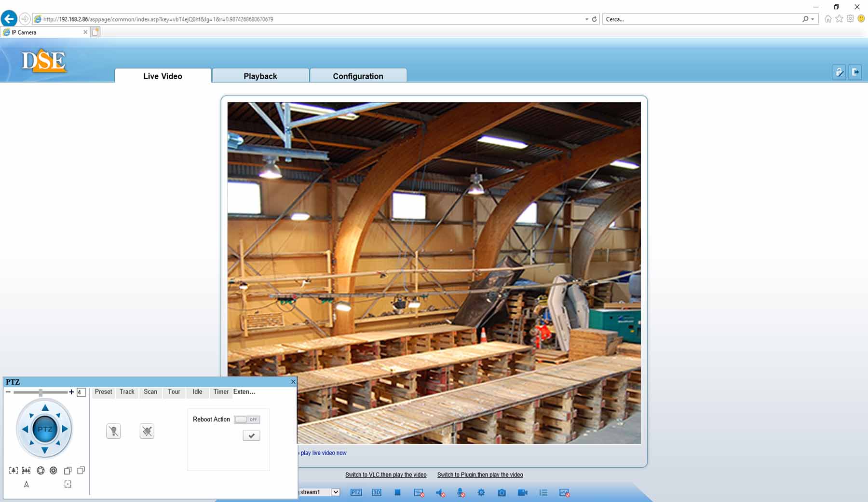Open the Configuration tab
Image resolution: width=868 pixels, height=502 pixels.
[x=358, y=76]
